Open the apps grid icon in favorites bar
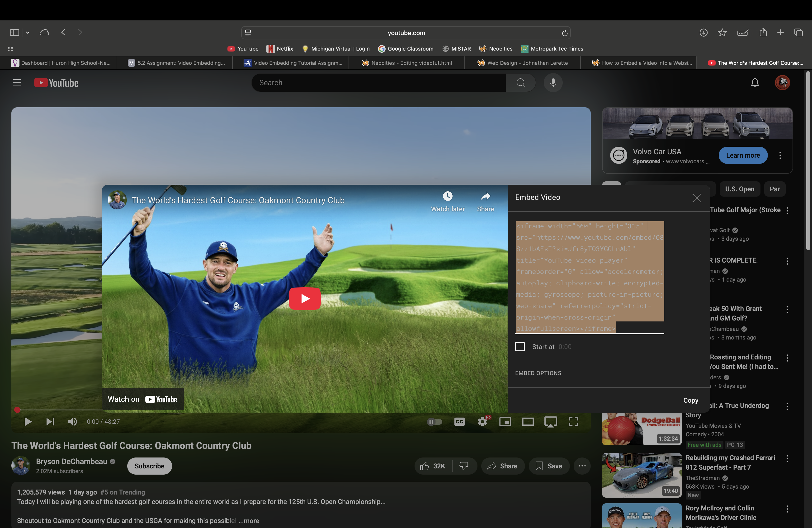The width and height of the screenshot is (812, 528). [11, 49]
